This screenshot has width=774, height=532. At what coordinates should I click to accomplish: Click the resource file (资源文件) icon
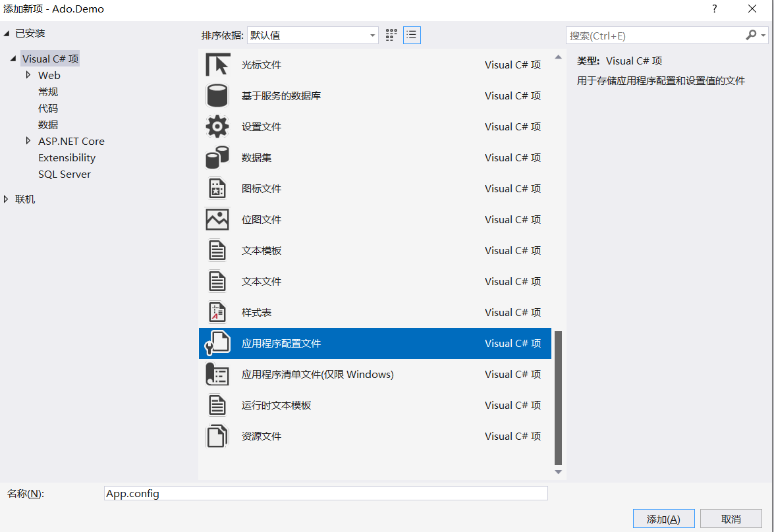tap(217, 437)
